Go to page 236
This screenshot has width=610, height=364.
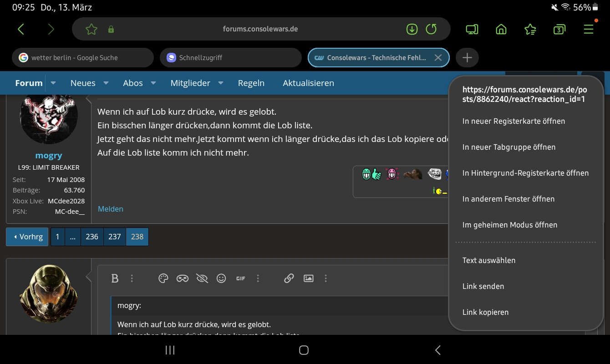point(92,237)
